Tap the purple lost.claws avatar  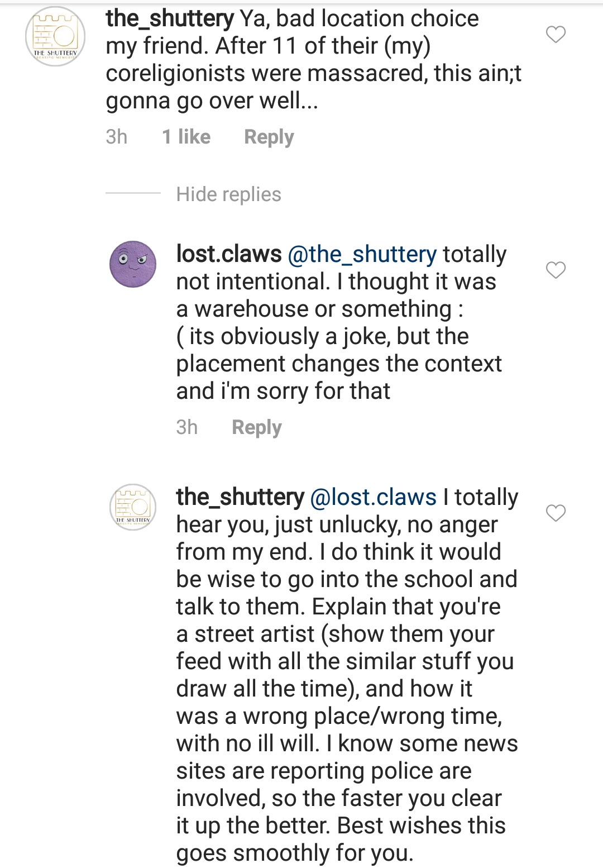133,264
